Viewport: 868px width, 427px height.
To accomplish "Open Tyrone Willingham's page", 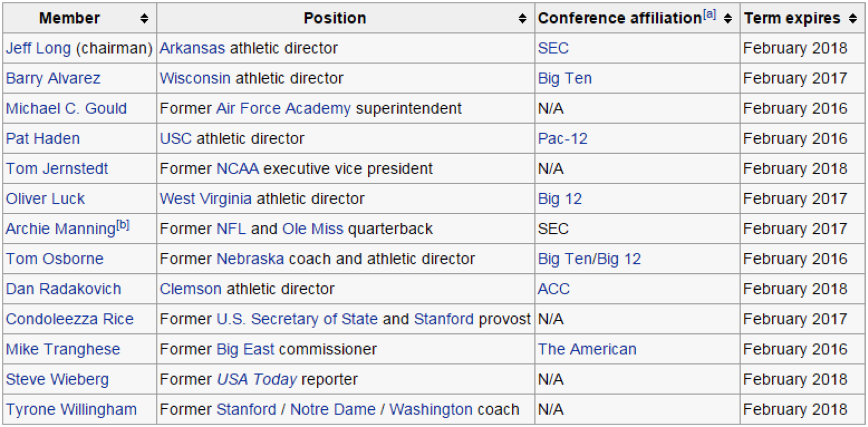I will tap(71, 409).
